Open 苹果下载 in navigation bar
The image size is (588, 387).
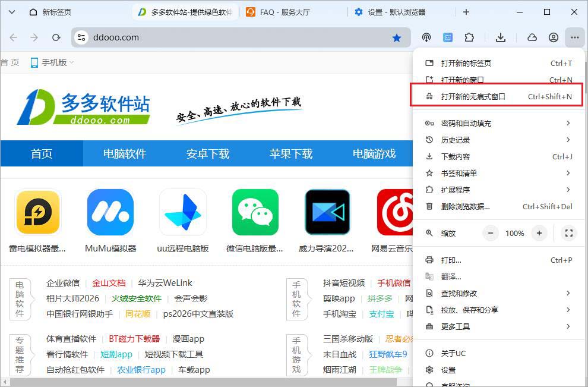click(x=290, y=153)
